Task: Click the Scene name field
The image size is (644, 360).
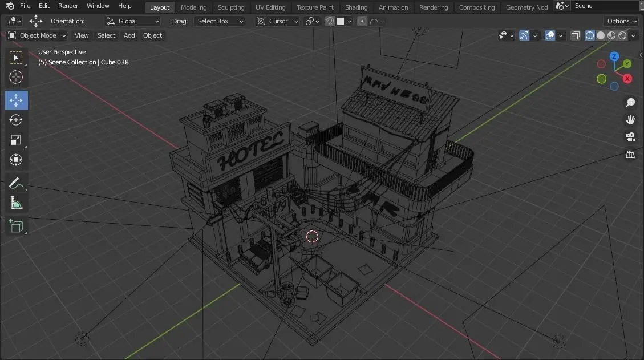Action: 606,6
